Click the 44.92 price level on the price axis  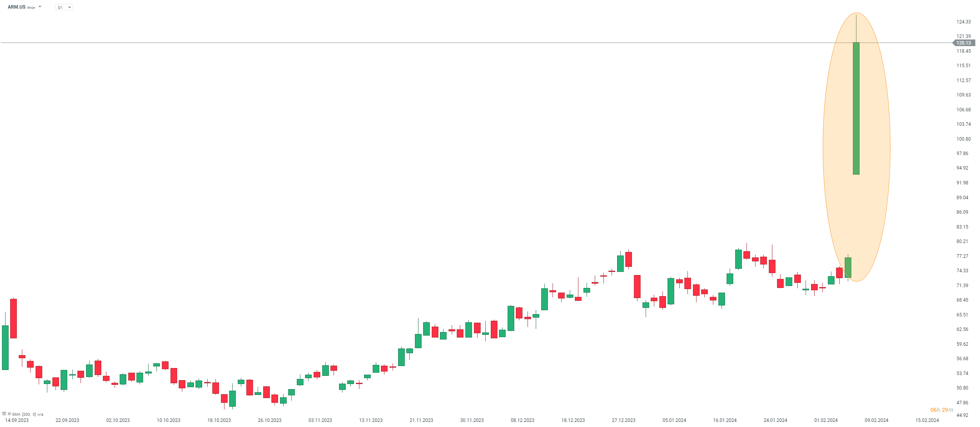pyautogui.click(x=962, y=415)
